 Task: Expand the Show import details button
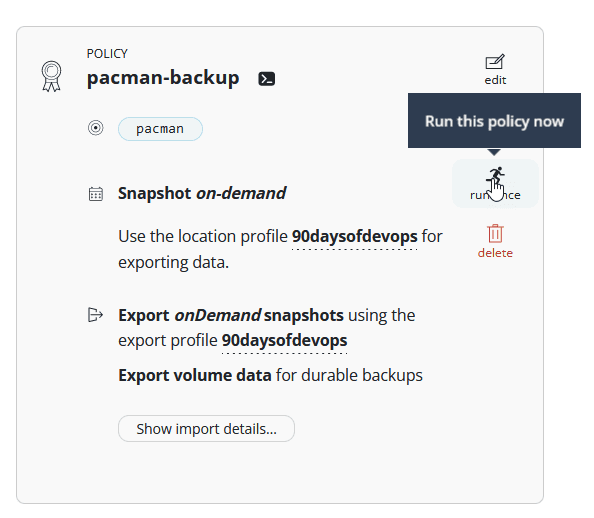tap(206, 429)
